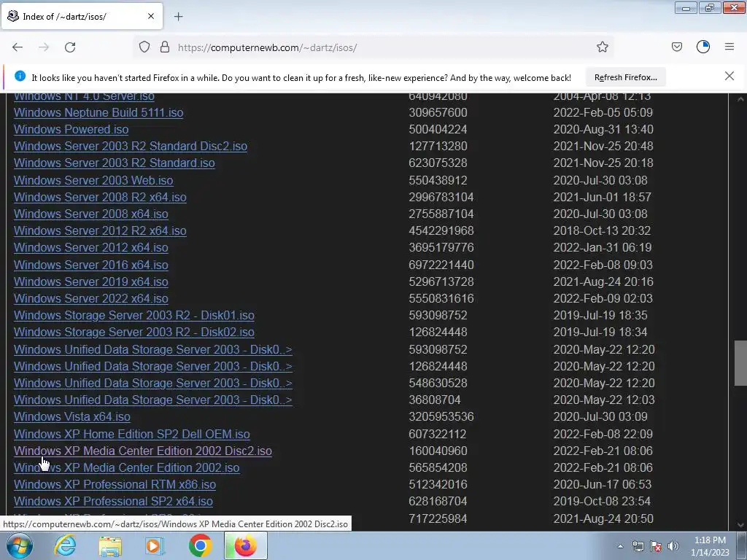Image resolution: width=747 pixels, height=560 pixels.
Task: Open Windows XP Professional SP2 x64.iso link
Action: coord(113,502)
